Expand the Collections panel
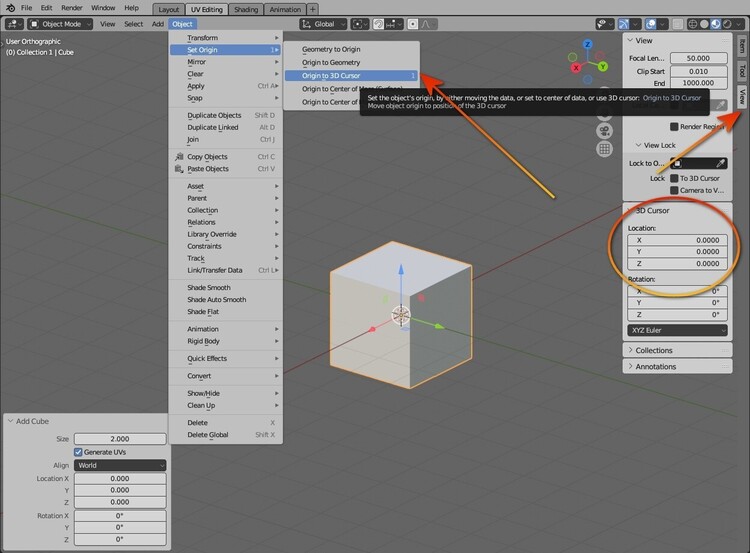 [x=655, y=350]
